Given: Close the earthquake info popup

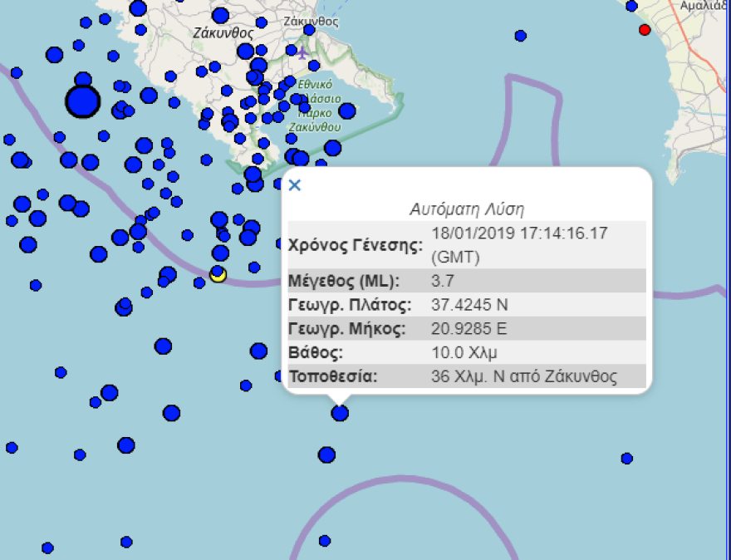Looking at the screenshot, I should [x=294, y=184].
